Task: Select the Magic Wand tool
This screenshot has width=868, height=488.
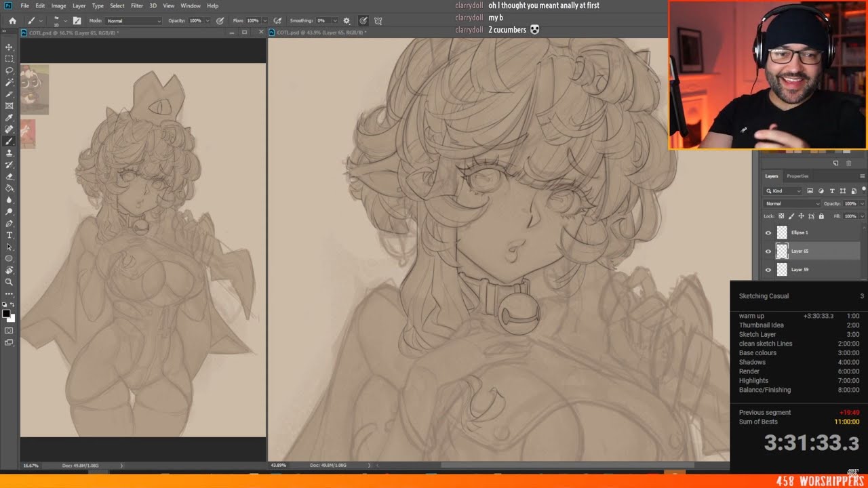Action: (x=9, y=82)
